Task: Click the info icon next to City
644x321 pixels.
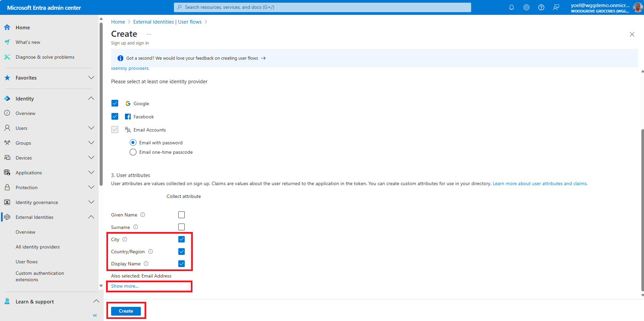Action: (x=125, y=239)
